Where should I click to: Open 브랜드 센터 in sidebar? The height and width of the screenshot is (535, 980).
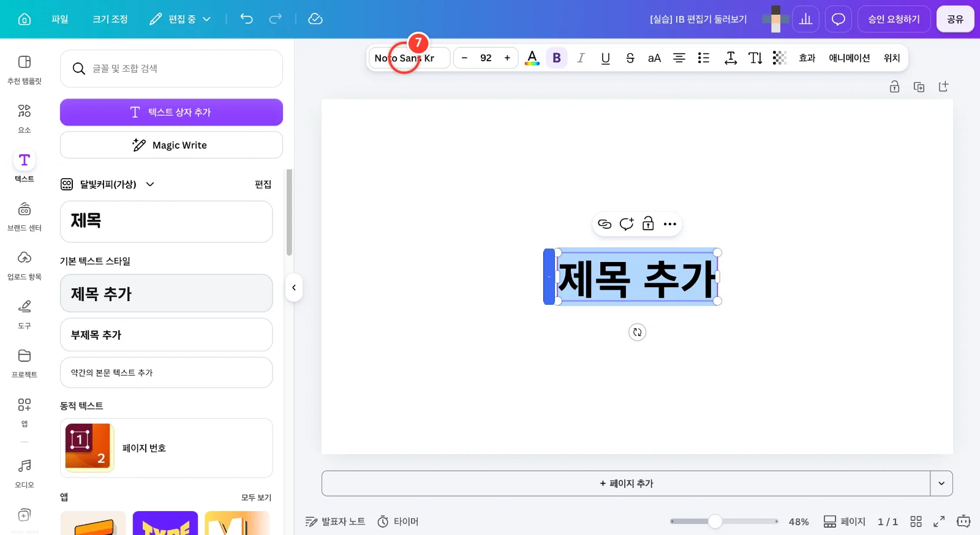[x=24, y=216]
